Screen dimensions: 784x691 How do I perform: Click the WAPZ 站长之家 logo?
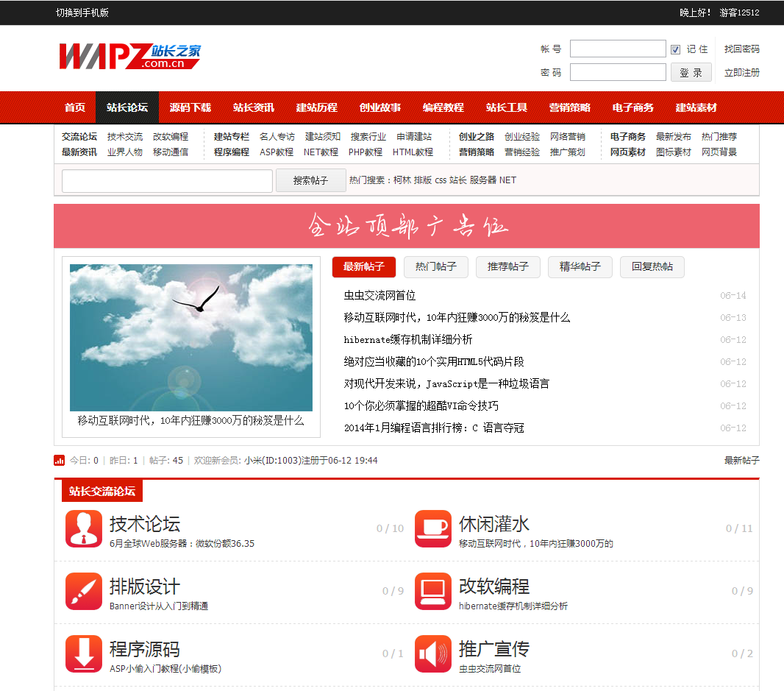click(130, 57)
